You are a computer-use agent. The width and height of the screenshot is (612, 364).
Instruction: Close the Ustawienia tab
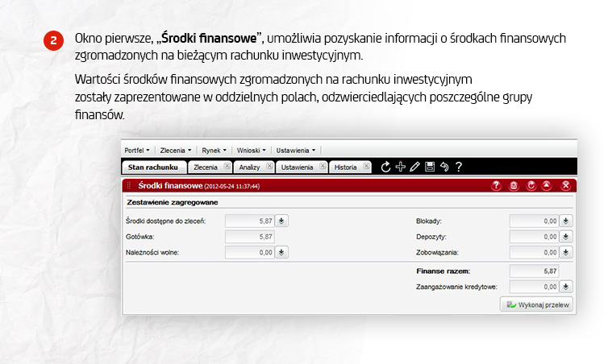323,166
